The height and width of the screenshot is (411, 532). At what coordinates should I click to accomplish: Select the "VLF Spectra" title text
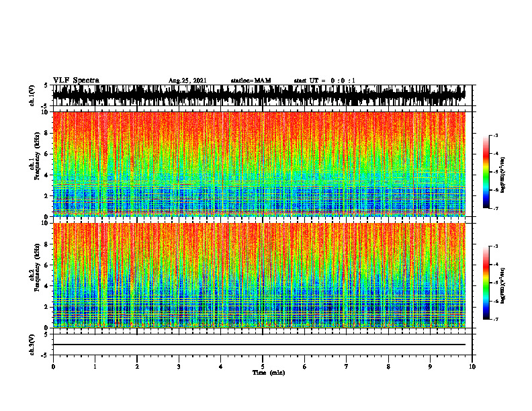pos(76,81)
